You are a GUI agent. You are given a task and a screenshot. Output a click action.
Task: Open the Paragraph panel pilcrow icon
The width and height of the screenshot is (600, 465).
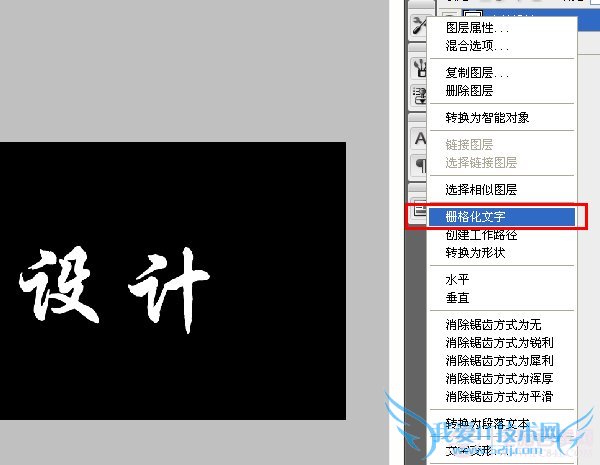420,166
